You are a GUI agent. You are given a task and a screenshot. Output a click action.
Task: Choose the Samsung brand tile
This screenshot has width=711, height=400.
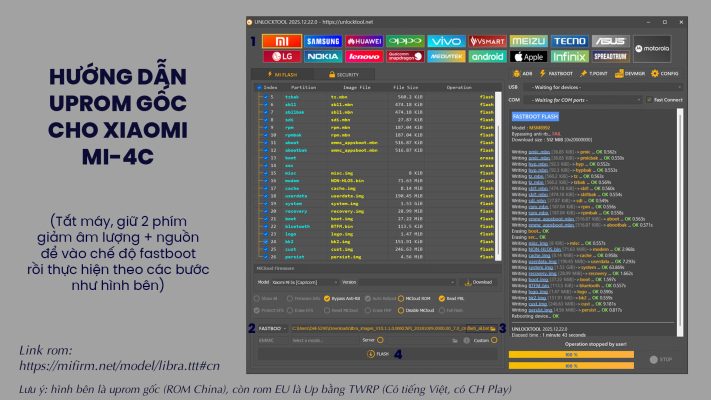[x=323, y=41]
